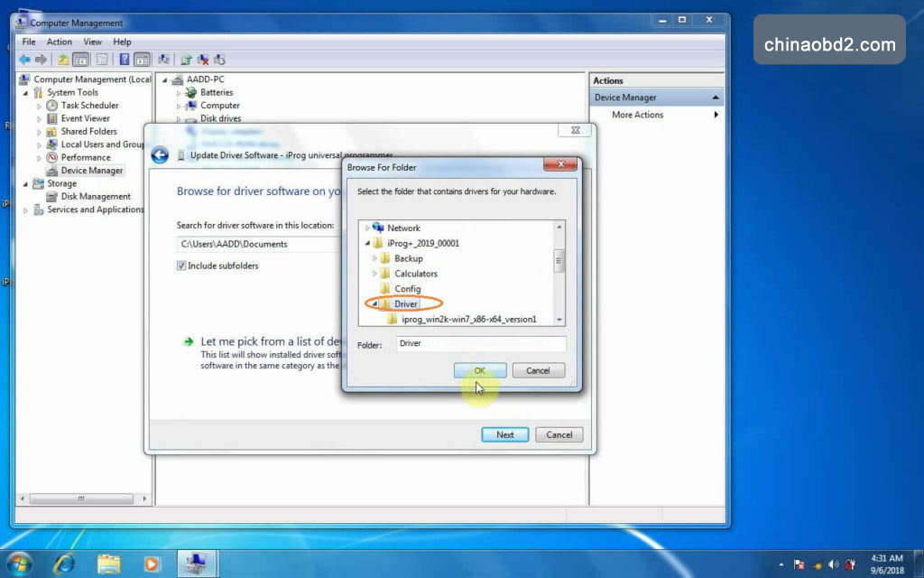Image resolution: width=924 pixels, height=578 pixels.
Task: Select the iprog_win2k-win7_x86-x64_version1 folder
Action: point(469,320)
